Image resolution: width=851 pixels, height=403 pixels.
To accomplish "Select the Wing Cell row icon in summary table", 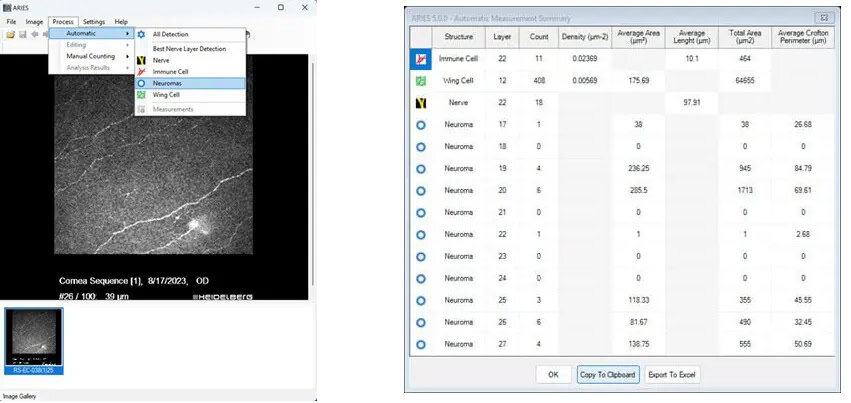I will coord(421,81).
